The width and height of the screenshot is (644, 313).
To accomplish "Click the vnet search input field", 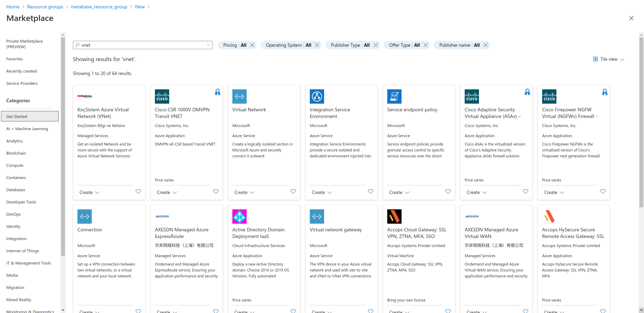I will 143,45.
